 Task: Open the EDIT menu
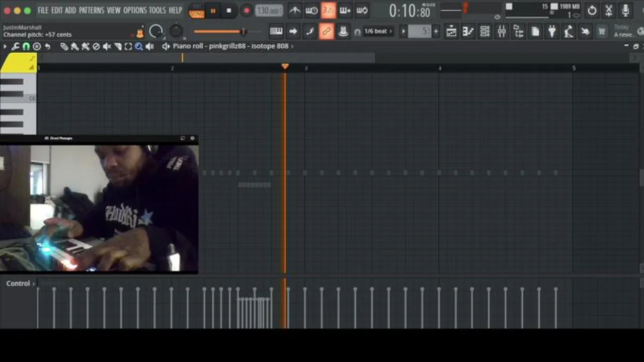[x=57, y=10]
